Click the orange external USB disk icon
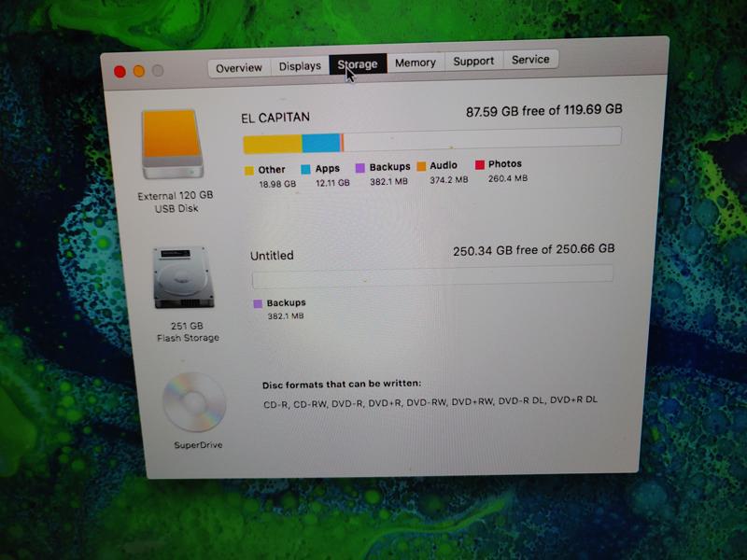The image size is (747, 560). coord(173,144)
